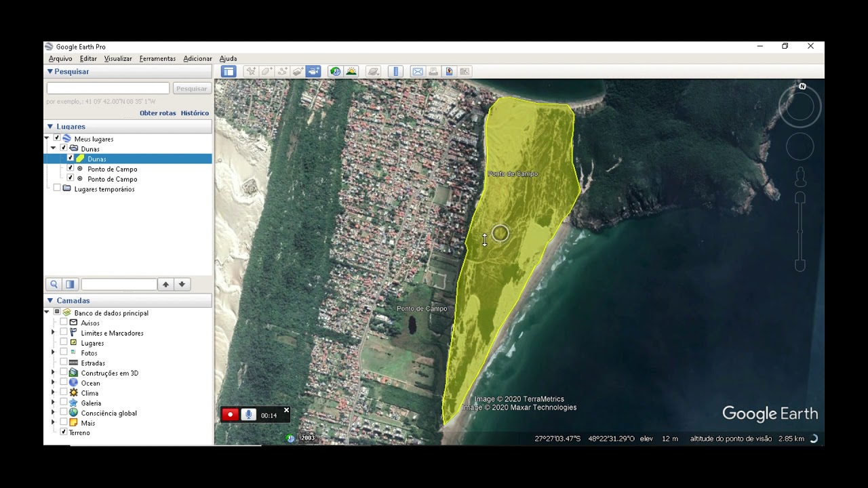Click the Construções em 3D building icon
The image size is (868, 488).
(x=73, y=373)
